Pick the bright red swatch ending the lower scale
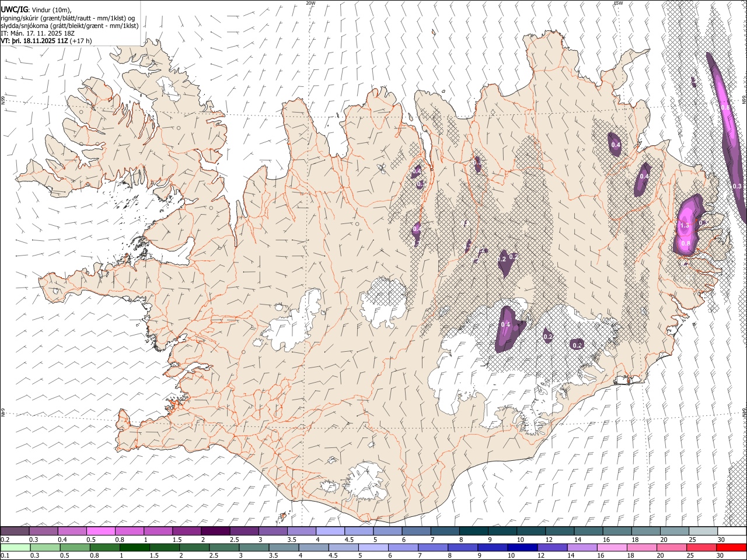The width and height of the screenshot is (747, 560). tap(731, 547)
